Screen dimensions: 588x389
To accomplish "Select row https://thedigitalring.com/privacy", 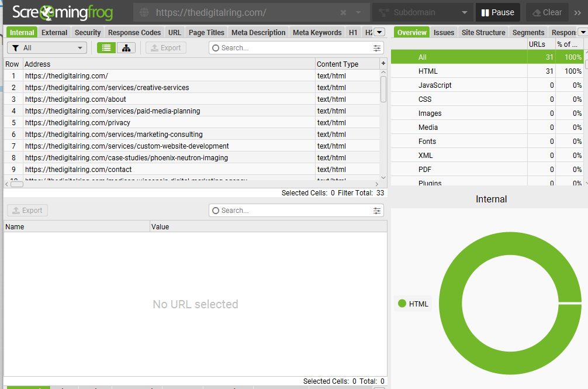I will [192, 123].
